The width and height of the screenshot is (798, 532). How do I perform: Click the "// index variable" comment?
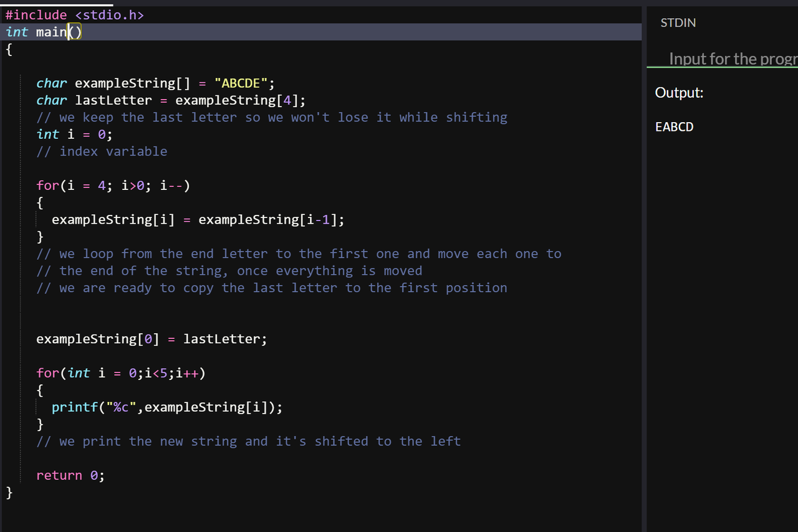[102, 151]
